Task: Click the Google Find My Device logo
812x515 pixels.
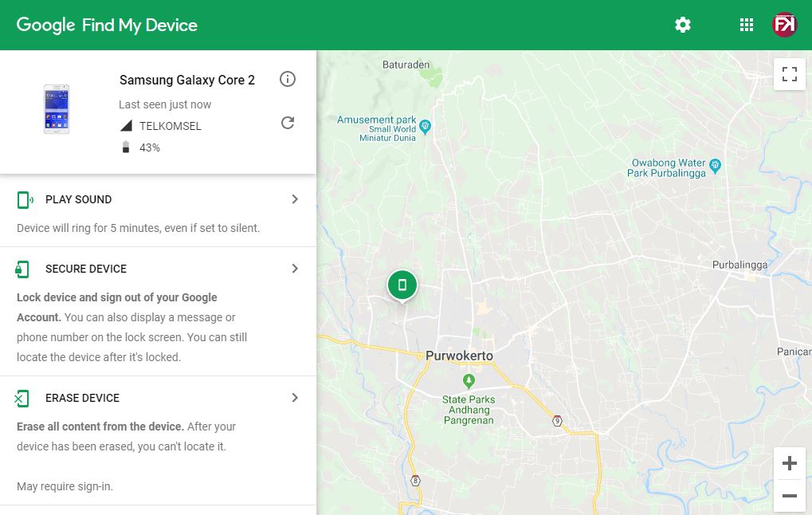Action: [x=106, y=25]
